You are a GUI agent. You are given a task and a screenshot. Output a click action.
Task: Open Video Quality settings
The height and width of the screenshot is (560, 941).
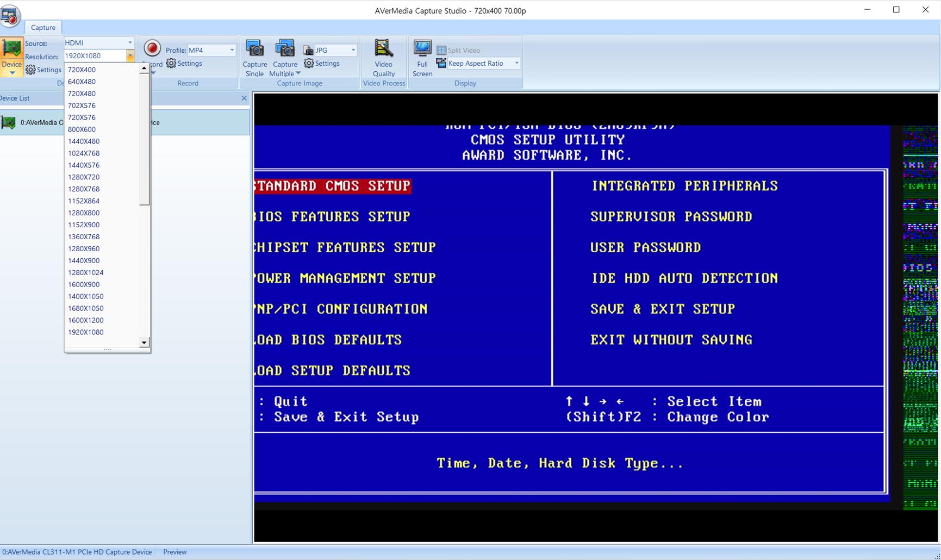(384, 58)
